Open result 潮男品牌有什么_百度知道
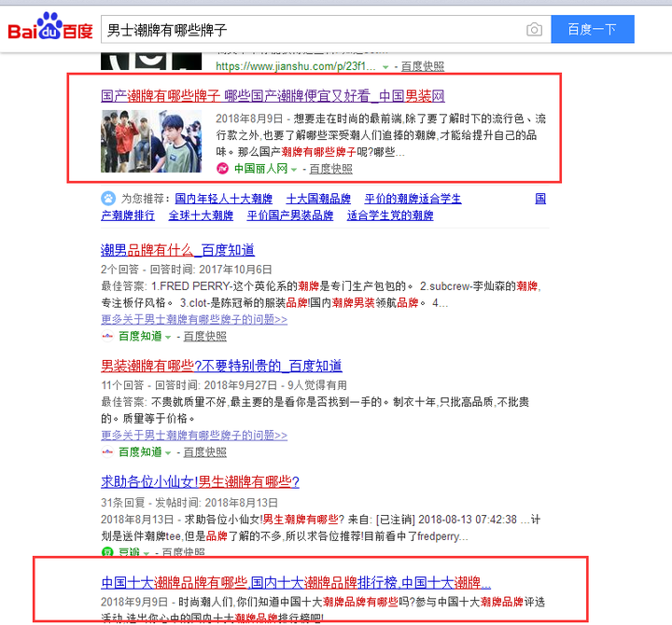The image size is (672, 625). pos(178,250)
